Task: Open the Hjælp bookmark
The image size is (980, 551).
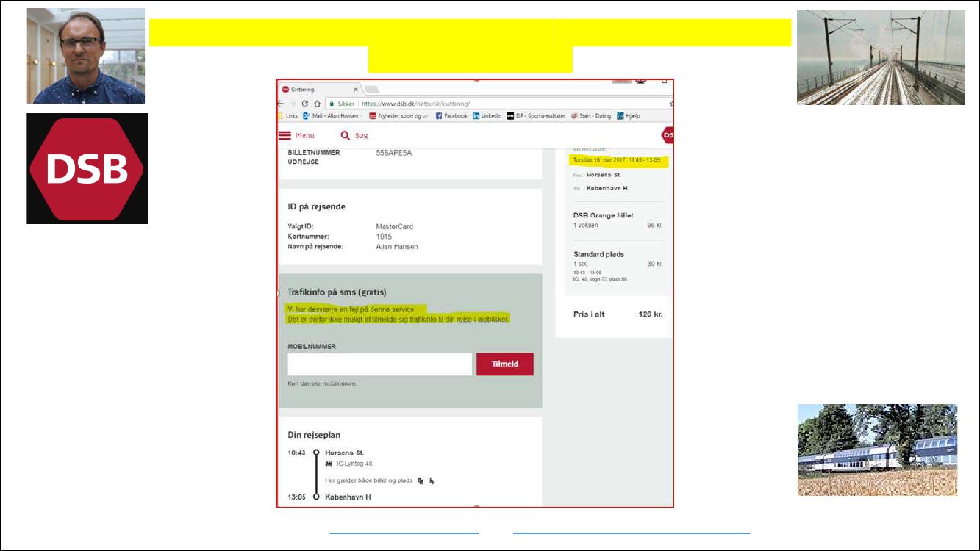Action: (628, 116)
